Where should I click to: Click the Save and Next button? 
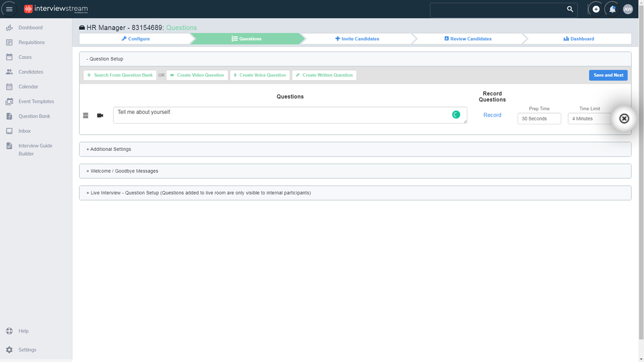(608, 75)
